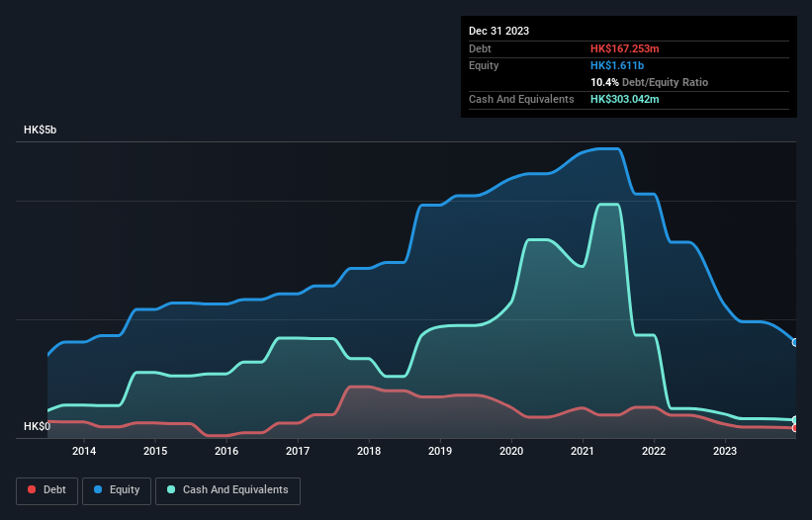Image resolution: width=812 pixels, height=520 pixels.
Task: Click the HK$1.611b equity value
Action: (x=617, y=65)
